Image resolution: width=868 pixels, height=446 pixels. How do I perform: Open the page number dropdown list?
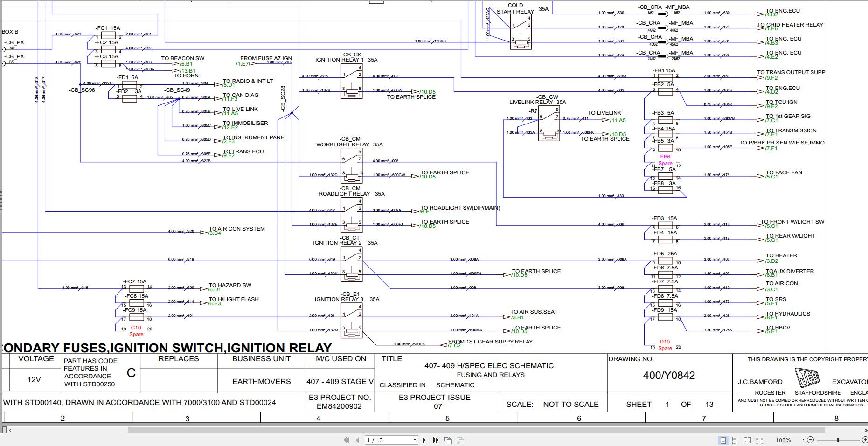coord(415,439)
